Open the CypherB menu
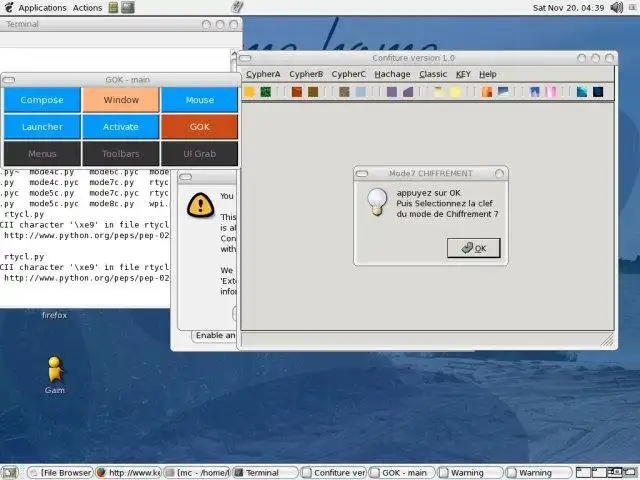Screen dimensions: 640x480 click(x=306, y=74)
